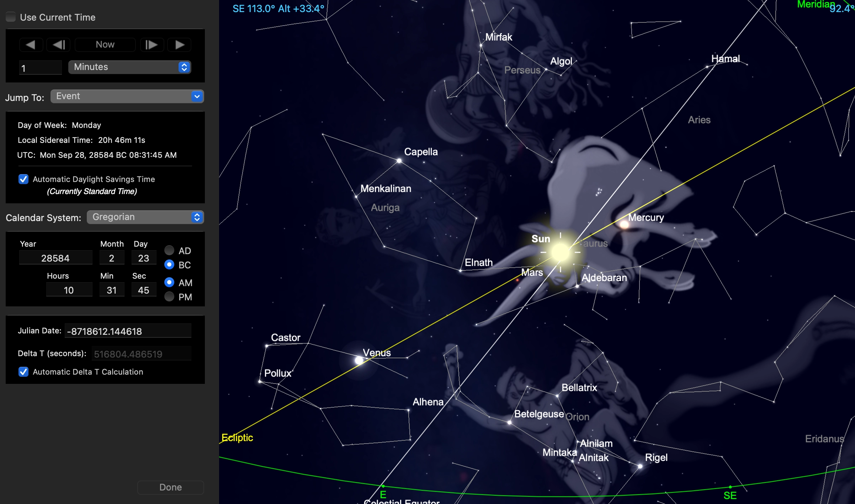Click the play forward time arrow
The width and height of the screenshot is (855, 504).
click(x=180, y=45)
